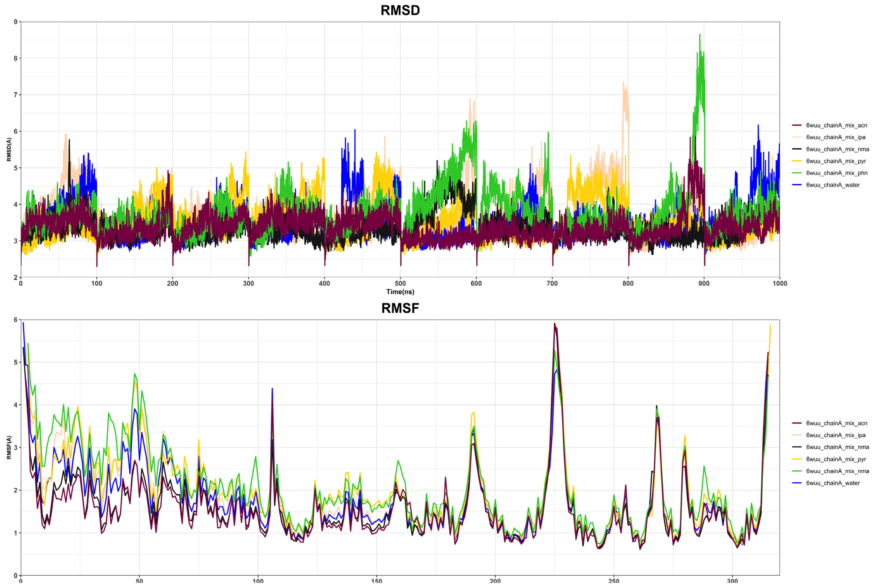The height and width of the screenshot is (588, 875).
Task: Click the yellow pyr line swatch in RMSD legend
Action: pos(797,161)
